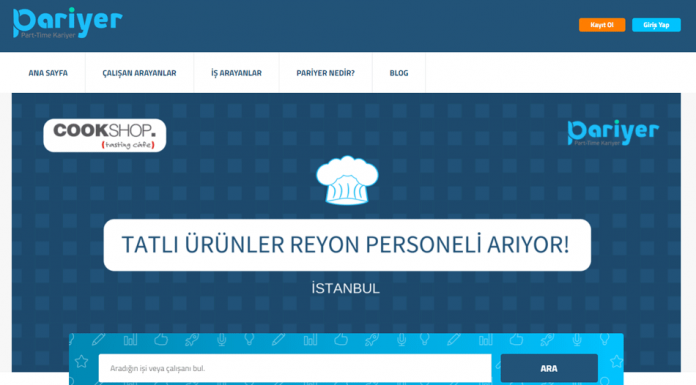Click the Pariyer logo inside the banner
The width and height of the screenshot is (696, 385).
point(613,132)
